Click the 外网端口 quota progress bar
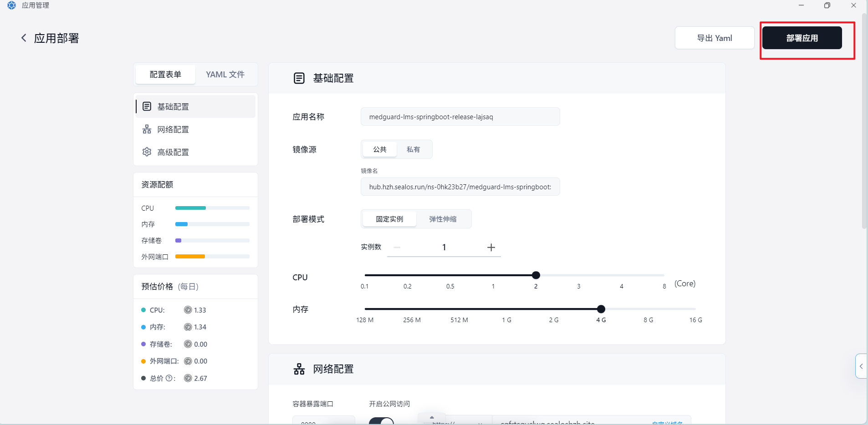Viewport: 868px width, 425px height. point(212,257)
